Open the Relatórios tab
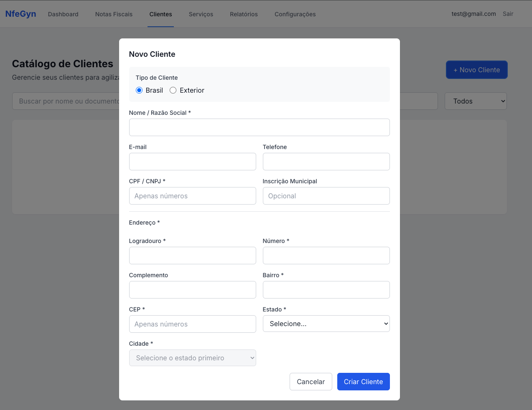 tap(244, 14)
